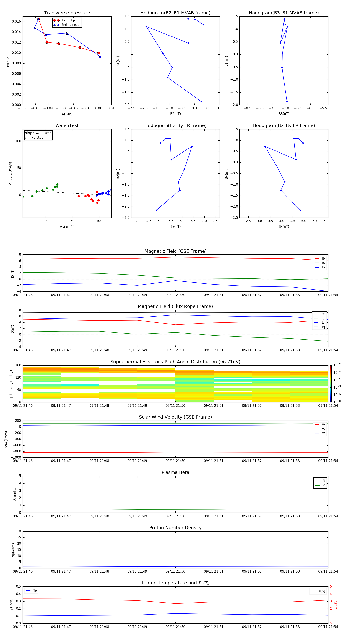
Task: Click the 'B2(nT)' x-axis label
Action: click(x=175, y=114)
